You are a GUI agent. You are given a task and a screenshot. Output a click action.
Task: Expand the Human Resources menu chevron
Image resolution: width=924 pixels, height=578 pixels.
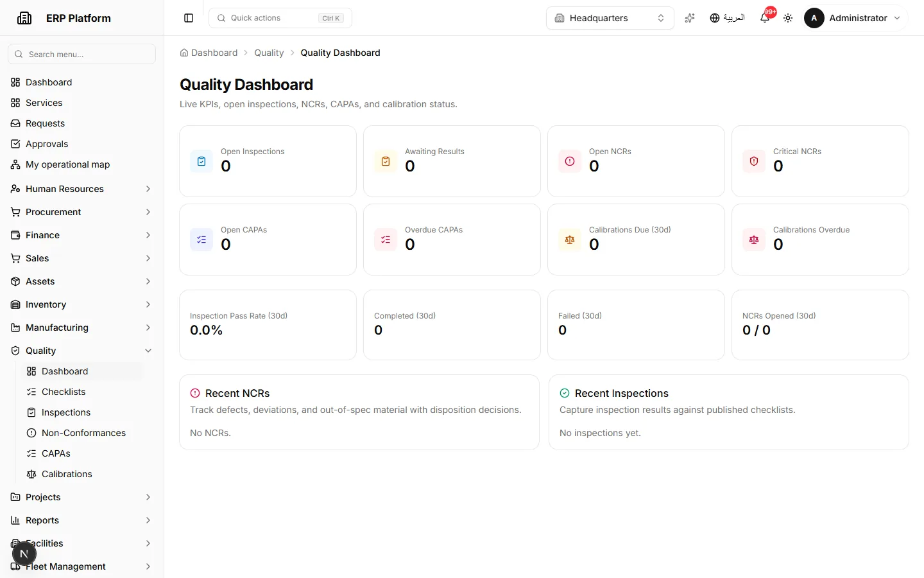[148, 189]
